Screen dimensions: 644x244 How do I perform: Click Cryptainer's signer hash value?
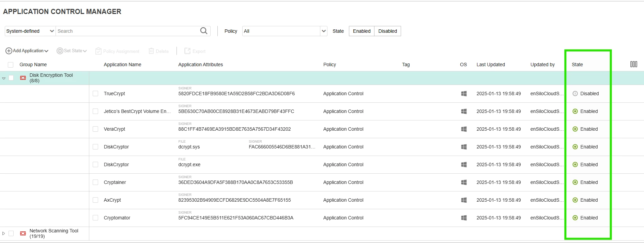pos(235,182)
